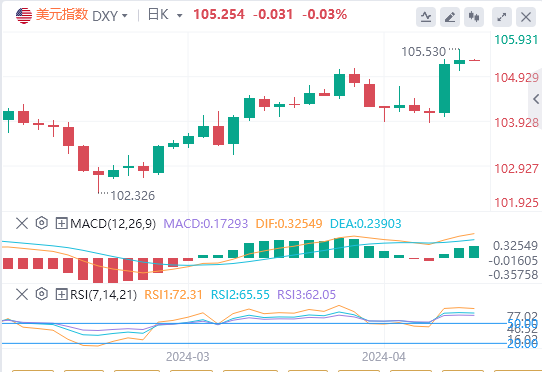Click the current price 105.254
The image size is (542, 372).
(219, 15)
